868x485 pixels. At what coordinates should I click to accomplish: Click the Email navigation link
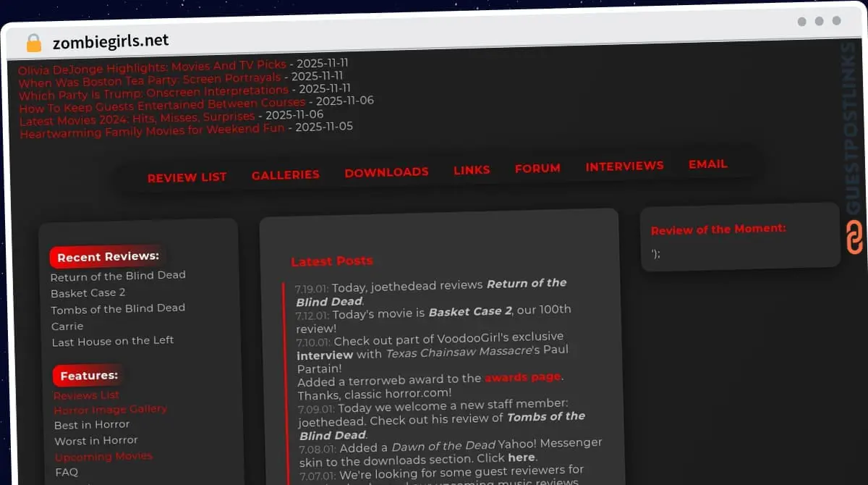tap(707, 164)
